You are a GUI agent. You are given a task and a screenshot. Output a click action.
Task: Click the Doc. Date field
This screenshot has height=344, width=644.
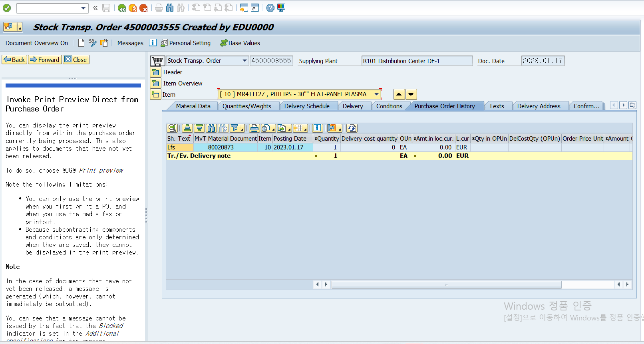[543, 61]
